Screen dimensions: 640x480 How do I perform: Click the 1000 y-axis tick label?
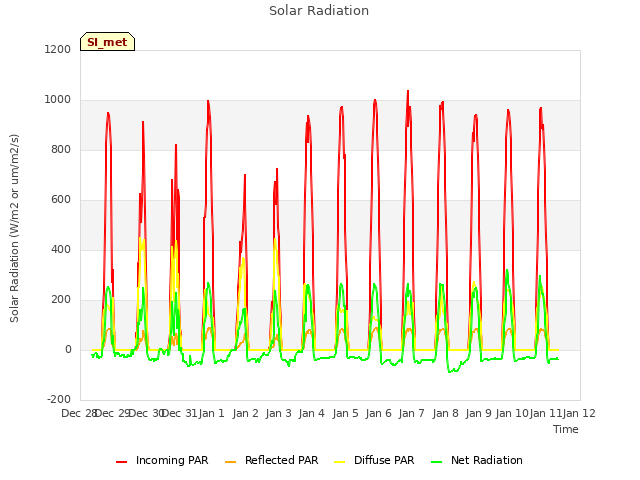(58, 100)
